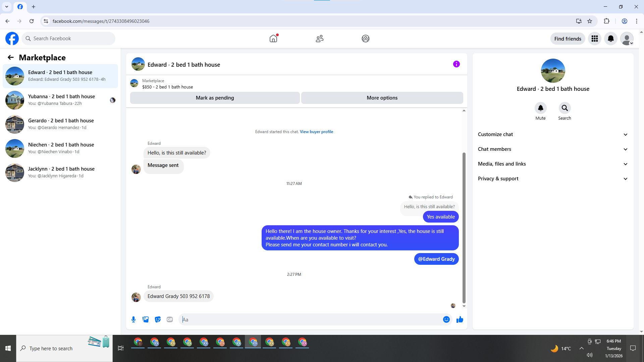Go back using the Marketplace arrow
The height and width of the screenshot is (362, 644).
coord(11,58)
